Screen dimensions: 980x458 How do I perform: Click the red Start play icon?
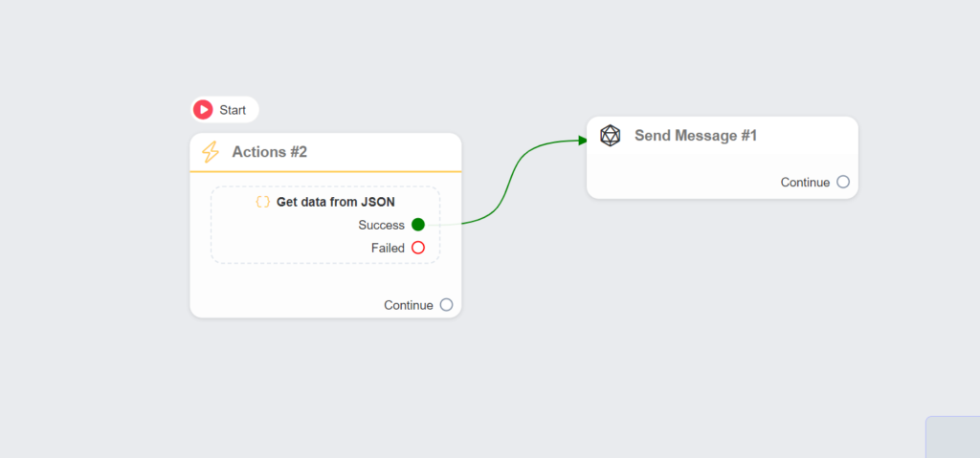tap(203, 110)
